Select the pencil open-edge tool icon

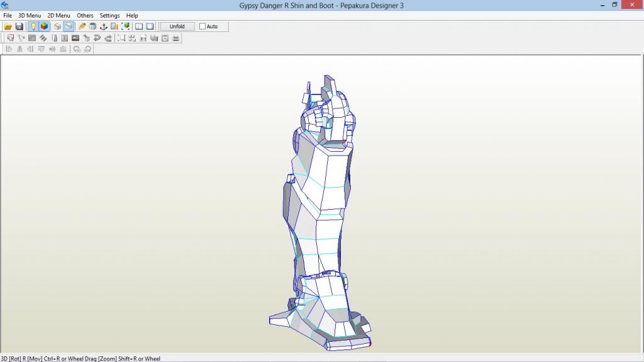(x=82, y=26)
